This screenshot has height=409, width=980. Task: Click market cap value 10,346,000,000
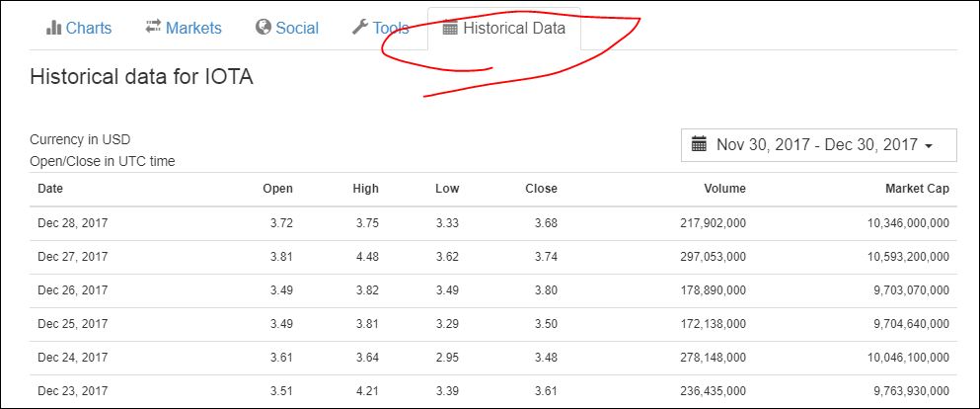(x=909, y=222)
